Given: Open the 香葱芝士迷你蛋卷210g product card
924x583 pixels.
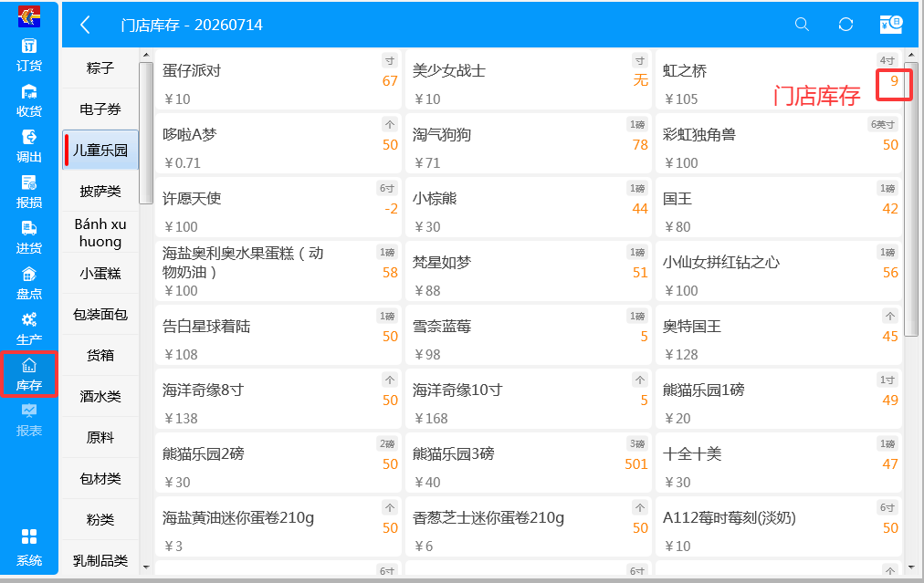Looking at the screenshot, I should 528,527.
